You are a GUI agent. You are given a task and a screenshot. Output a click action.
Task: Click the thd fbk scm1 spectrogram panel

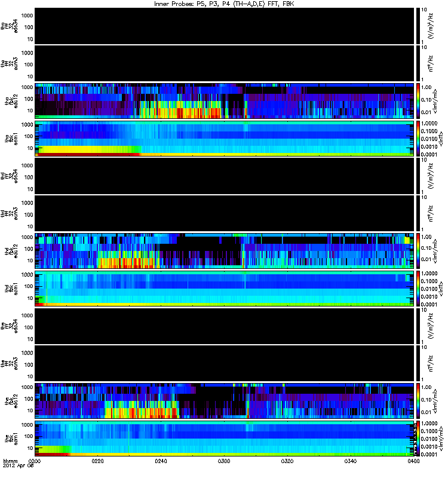224,289
